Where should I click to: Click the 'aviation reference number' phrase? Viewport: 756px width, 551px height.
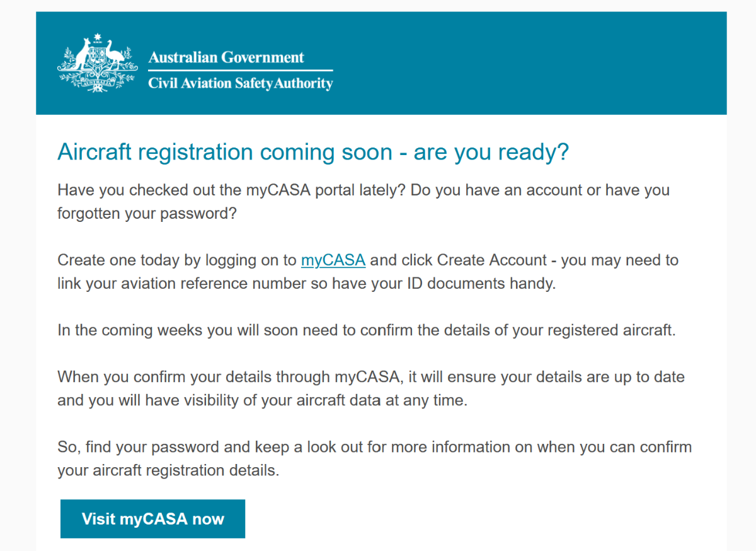point(212,284)
